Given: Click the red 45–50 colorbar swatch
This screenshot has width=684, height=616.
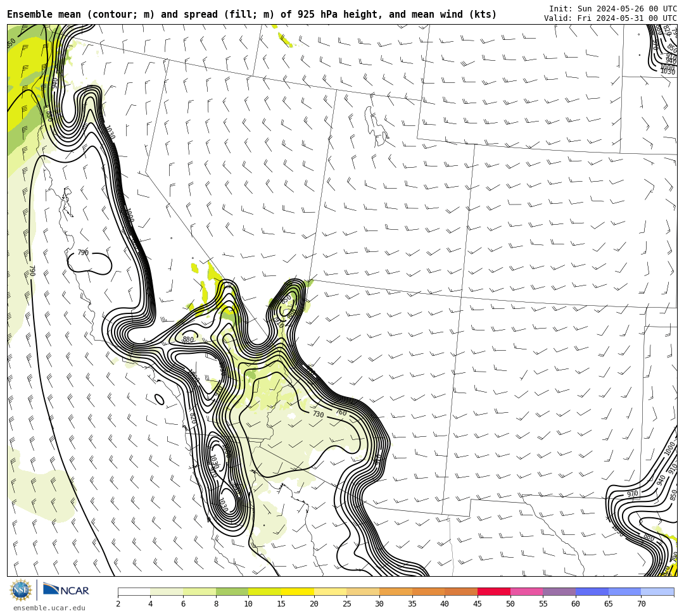Looking at the screenshot, I should point(494,591).
